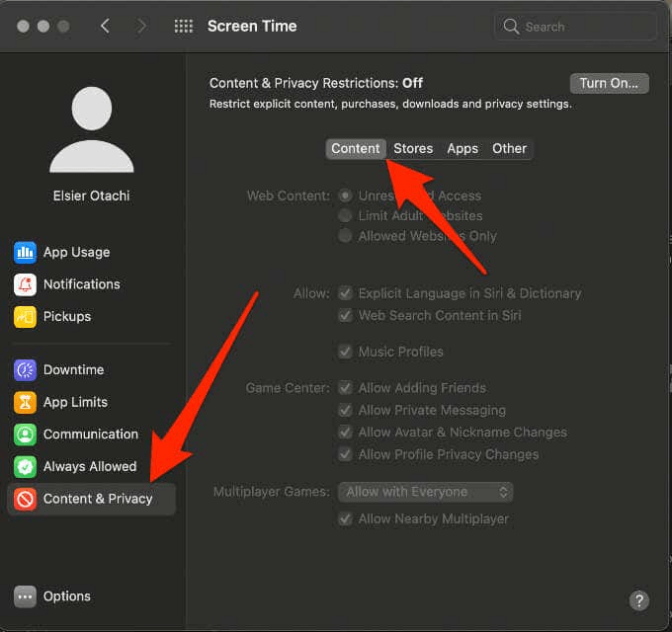Toggle Allow Avatar & Nickname Changes
The height and width of the screenshot is (632, 672).
coord(345,433)
